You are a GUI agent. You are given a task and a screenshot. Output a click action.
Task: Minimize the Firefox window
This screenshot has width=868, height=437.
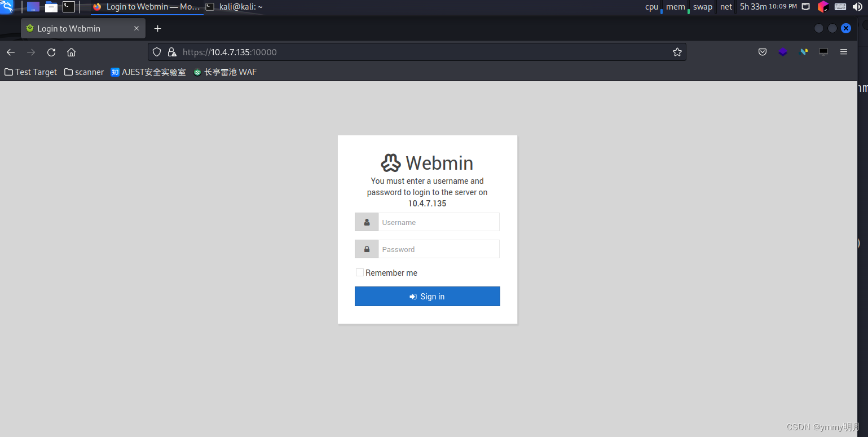coord(819,28)
